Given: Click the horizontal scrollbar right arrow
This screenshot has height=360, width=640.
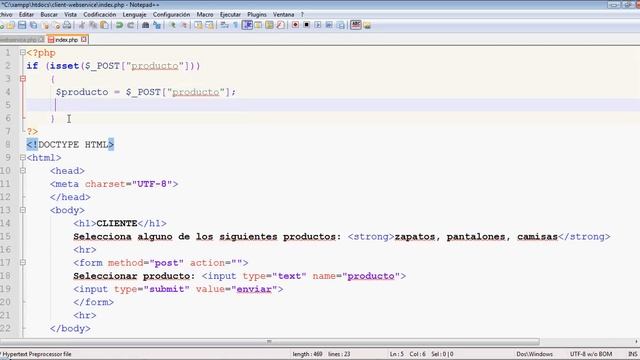Looking at the screenshot, I should tap(636, 342).
